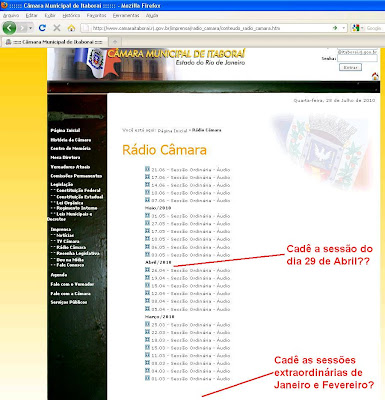385x400 pixels.
Task: Click audio icon for 27.05 Sessão Ordinária
Action: coord(147,223)
